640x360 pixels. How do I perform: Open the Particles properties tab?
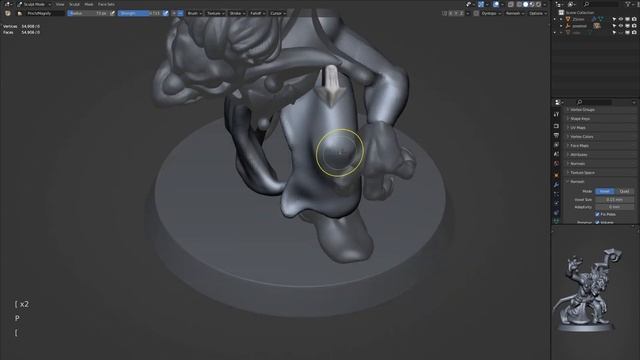tap(556, 194)
